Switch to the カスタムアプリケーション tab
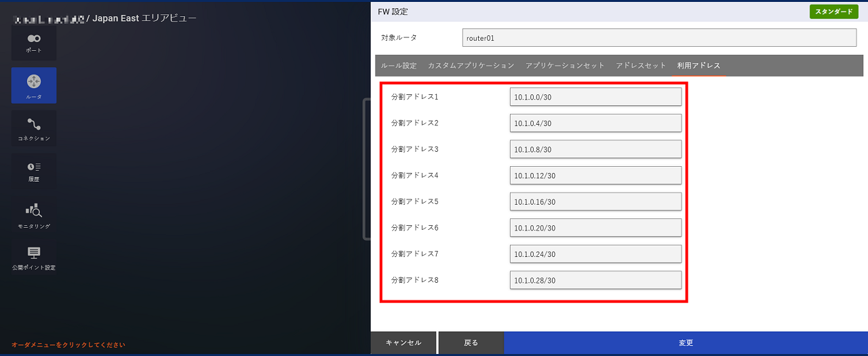This screenshot has width=868, height=356. click(471, 66)
